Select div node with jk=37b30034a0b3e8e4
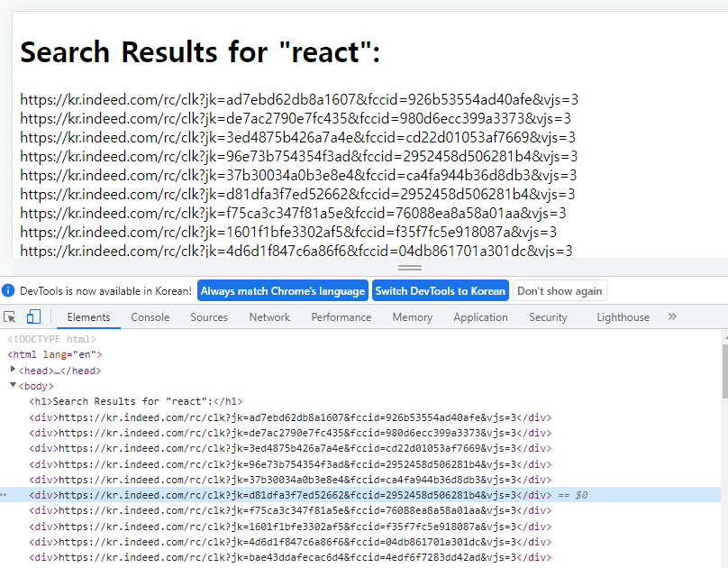 pyautogui.click(x=290, y=480)
